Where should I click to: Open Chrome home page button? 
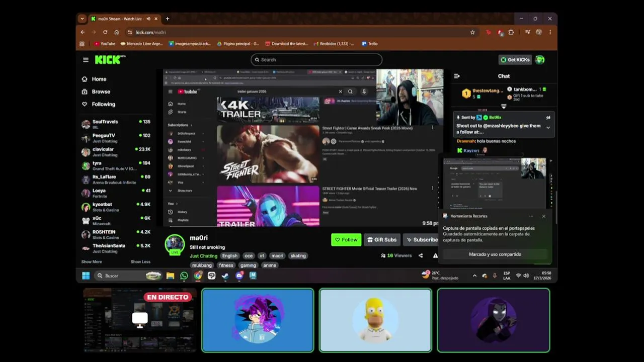tap(116, 32)
